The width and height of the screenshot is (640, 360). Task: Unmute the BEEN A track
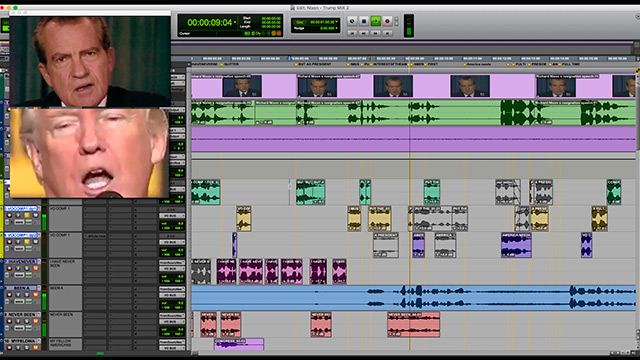36,295
